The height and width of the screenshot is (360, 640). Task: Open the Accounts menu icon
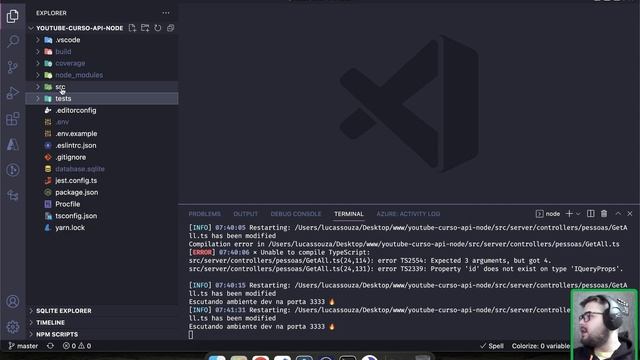[x=13, y=302]
